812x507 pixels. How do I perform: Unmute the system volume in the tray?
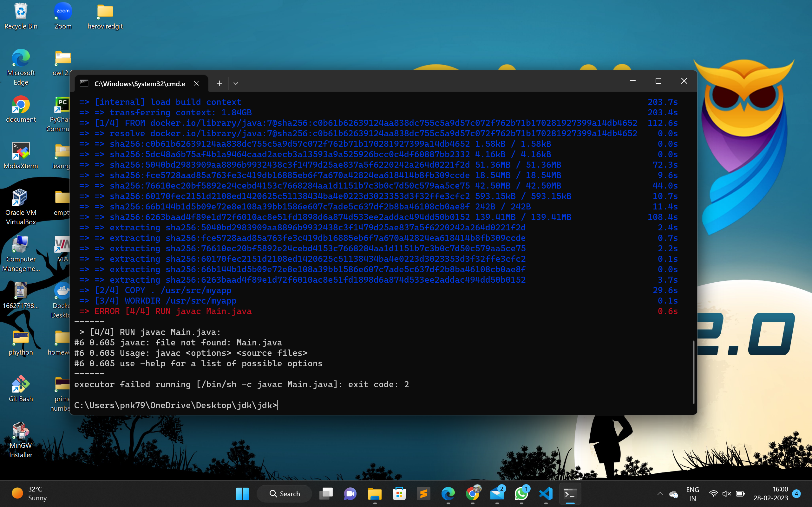(x=727, y=494)
